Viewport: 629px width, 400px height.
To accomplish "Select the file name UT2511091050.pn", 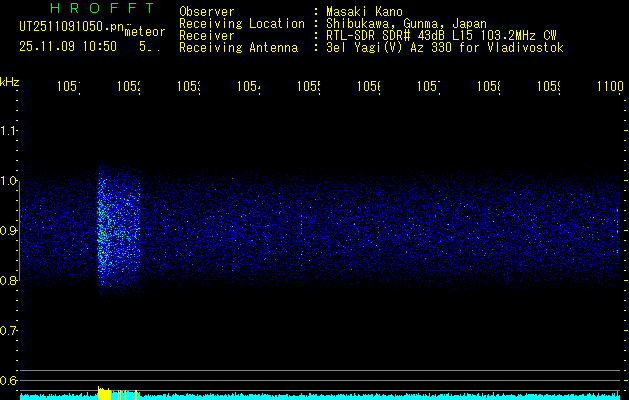I will [72, 27].
